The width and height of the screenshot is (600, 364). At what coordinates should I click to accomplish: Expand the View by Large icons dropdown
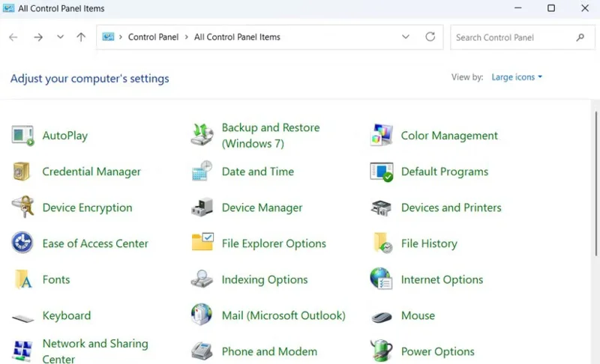(517, 77)
